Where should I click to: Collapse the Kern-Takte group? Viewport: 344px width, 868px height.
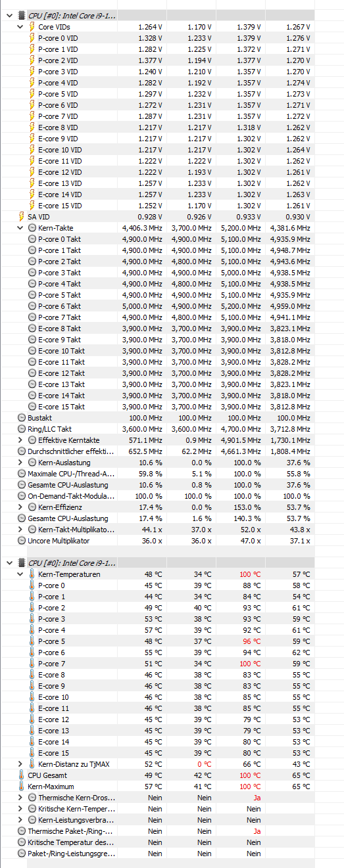(21, 227)
